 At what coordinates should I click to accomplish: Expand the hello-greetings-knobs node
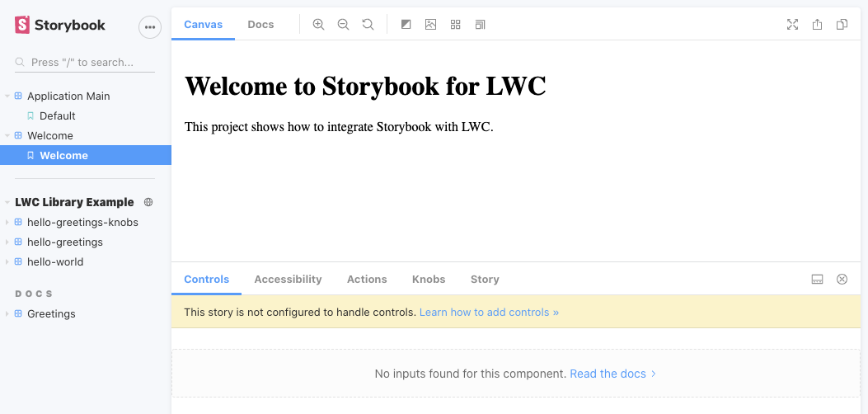(7, 222)
